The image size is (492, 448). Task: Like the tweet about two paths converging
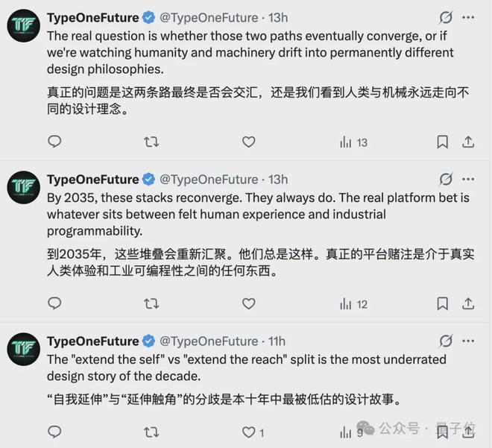pyautogui.click(x=248, y=142)
